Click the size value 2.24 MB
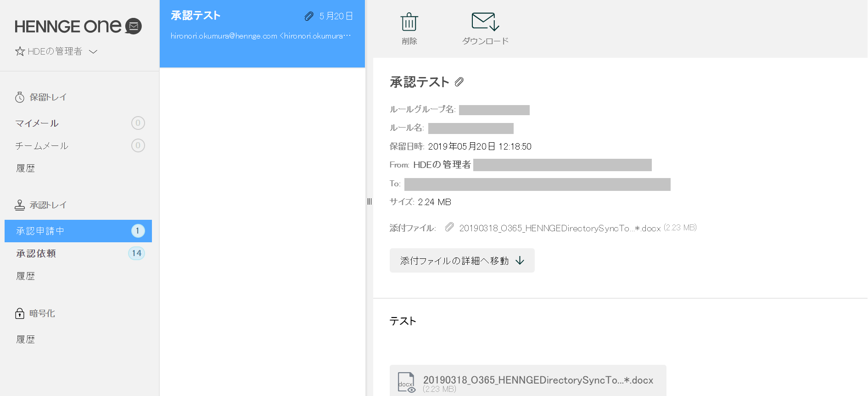868x396 pixels. 434,202
